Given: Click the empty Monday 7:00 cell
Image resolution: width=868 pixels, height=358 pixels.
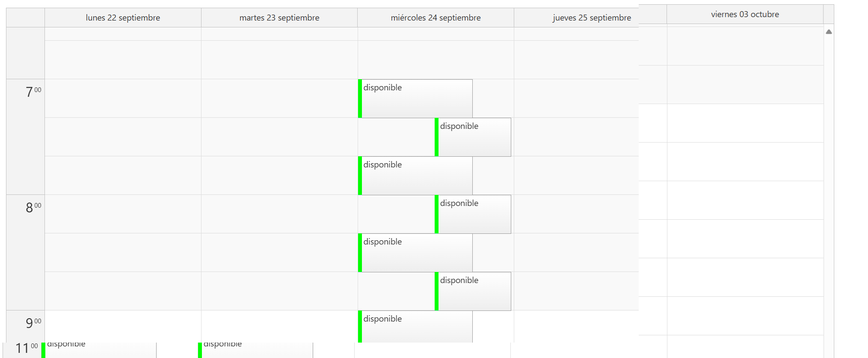Looking at the screenshot, I should coord(123,98).
